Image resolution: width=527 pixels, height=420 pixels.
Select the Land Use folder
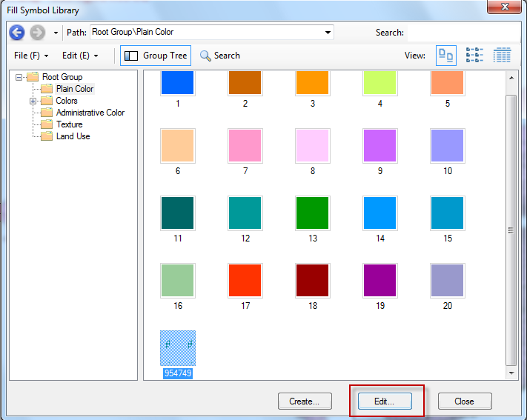[x=73, y=136]
